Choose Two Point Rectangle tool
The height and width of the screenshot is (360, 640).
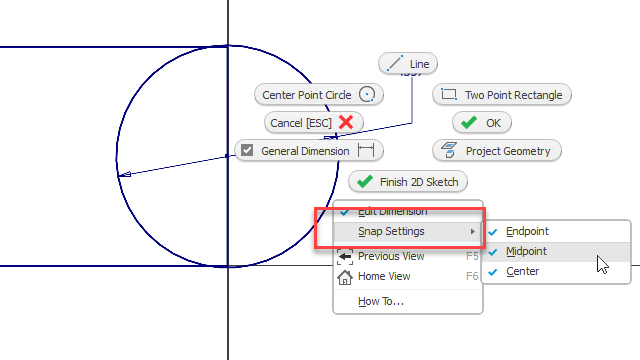tap(502, 95)
